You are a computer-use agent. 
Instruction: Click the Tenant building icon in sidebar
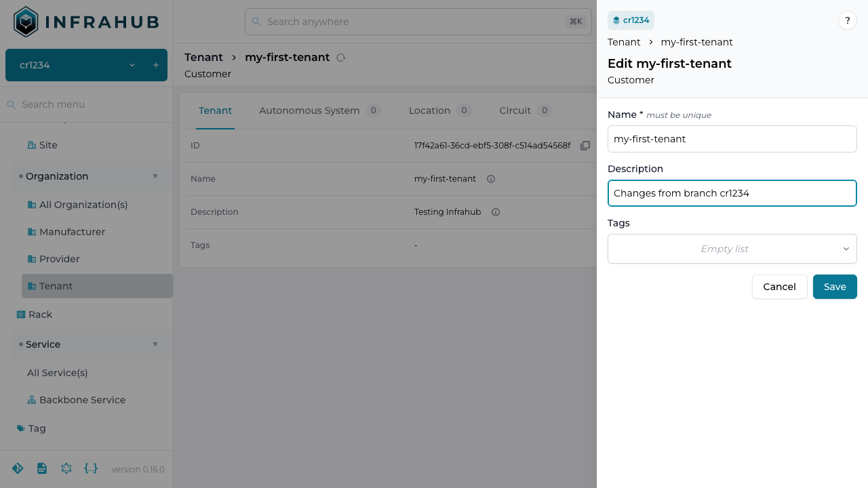pos(31,286)
